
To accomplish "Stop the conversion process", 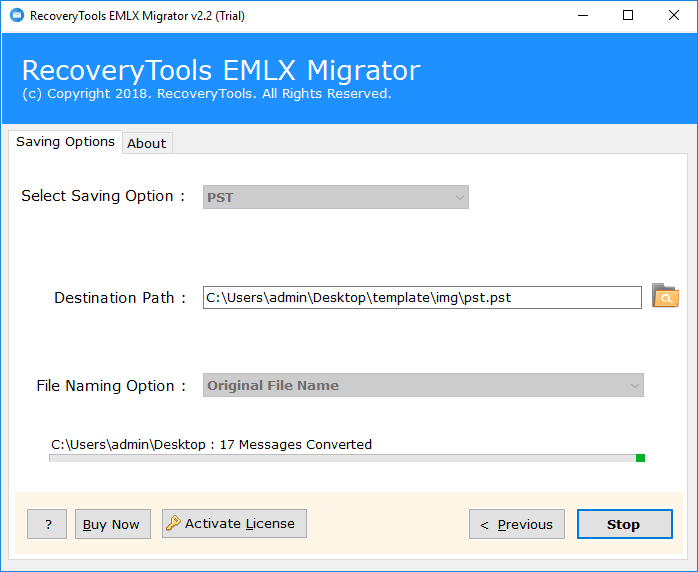I will tap(625, 524).
